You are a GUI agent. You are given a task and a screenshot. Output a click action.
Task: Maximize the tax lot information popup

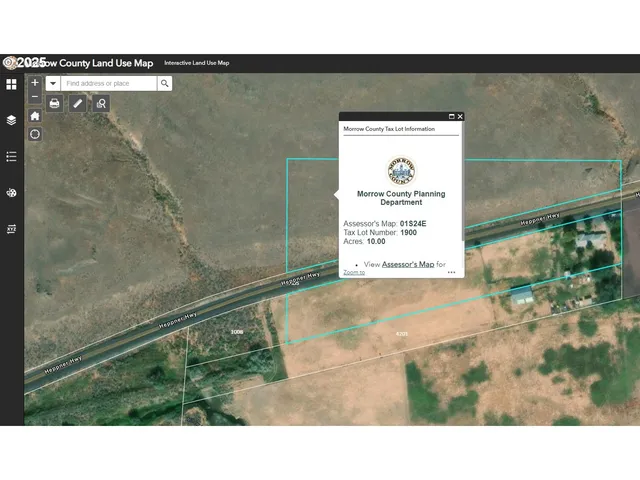tap(451, 117)
